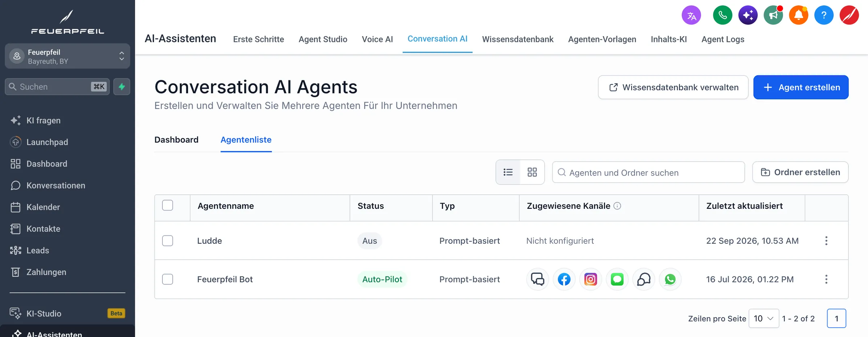868x337 pixels.
Task: Open the rows per page dropdown
Action: (x=763, y=318)
